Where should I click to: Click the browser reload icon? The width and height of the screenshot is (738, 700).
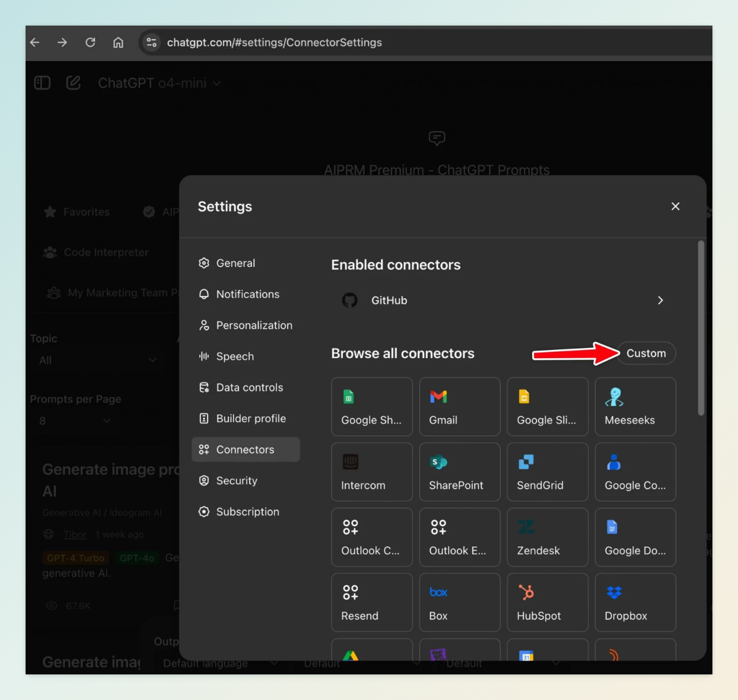click(90, 42)
